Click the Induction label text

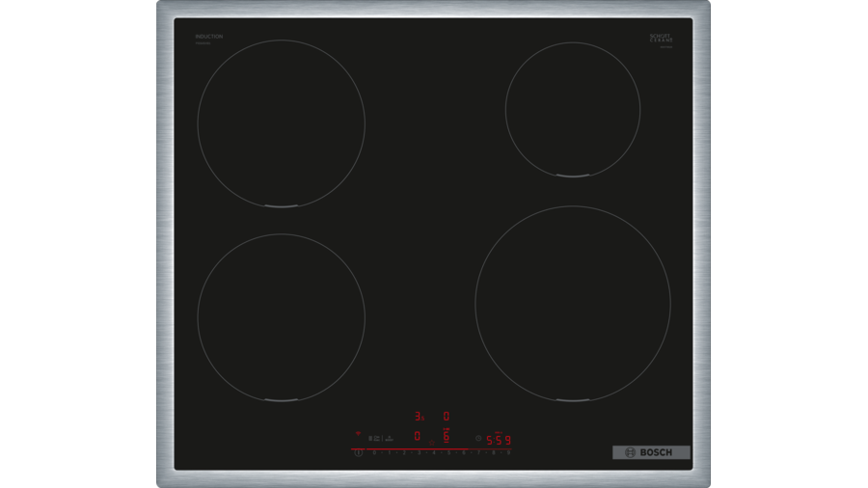(x=208, y=37)
